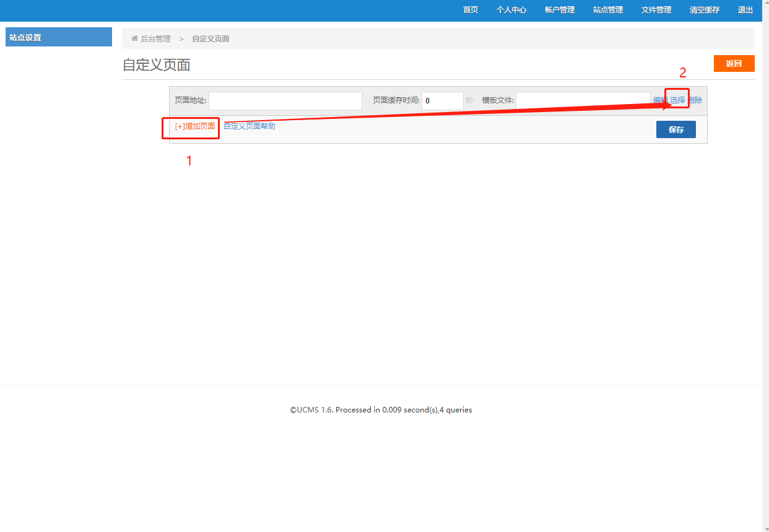The width and height of the screenshot is (769, 532).
Task: Click the vertical scrollbar on the right
Action: click(765, 266)
